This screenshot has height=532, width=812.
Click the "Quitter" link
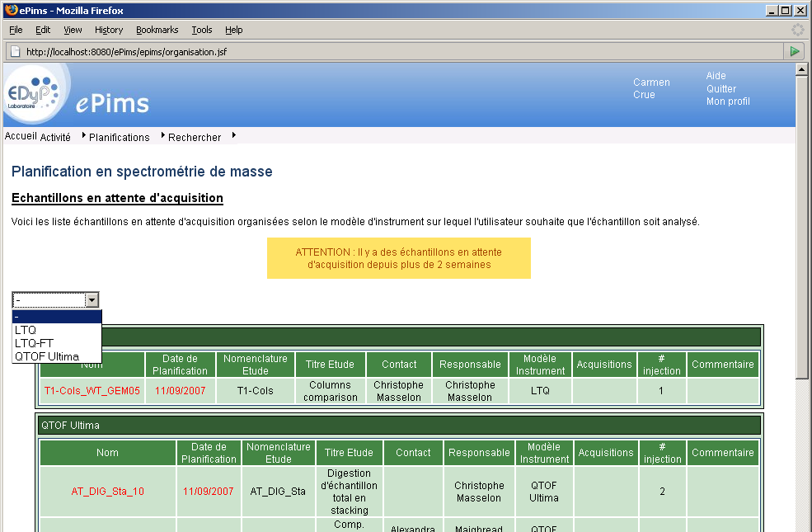[x=720, y=88]
